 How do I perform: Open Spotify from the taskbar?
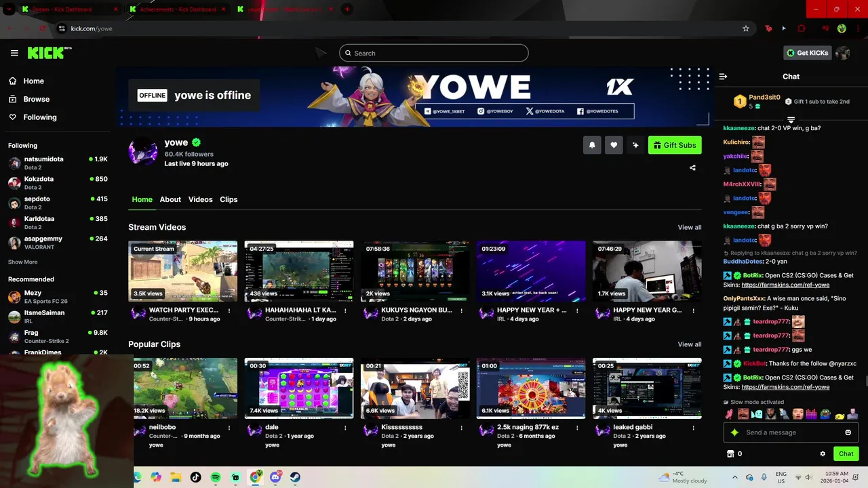coord(216,477)
